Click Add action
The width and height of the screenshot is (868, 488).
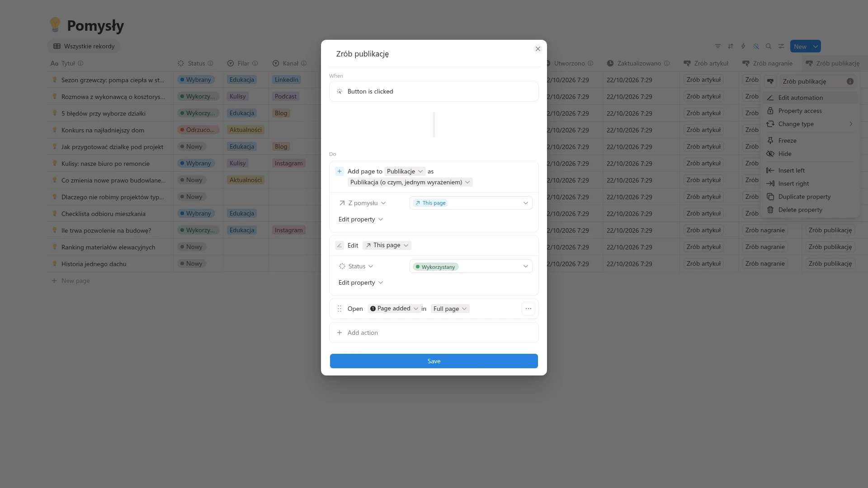pos(434,333)
